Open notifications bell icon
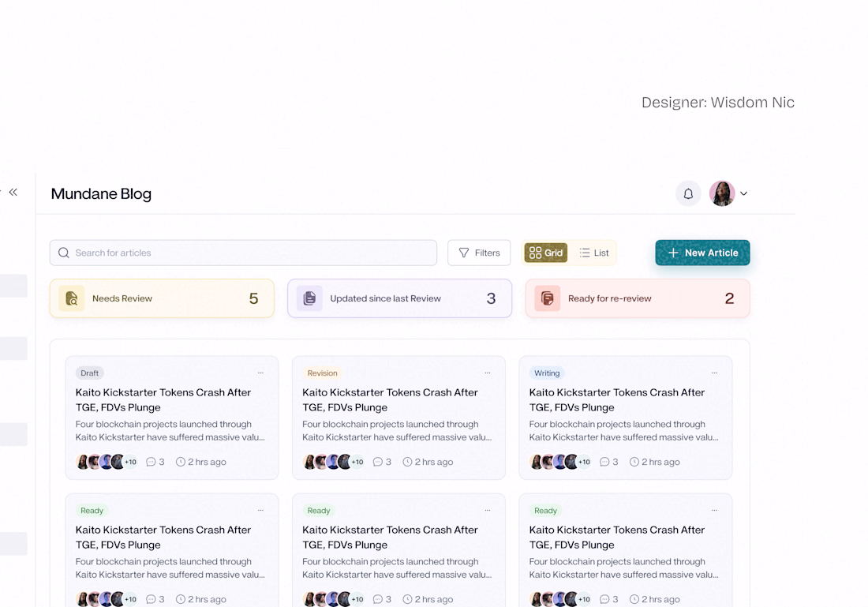 688,194
